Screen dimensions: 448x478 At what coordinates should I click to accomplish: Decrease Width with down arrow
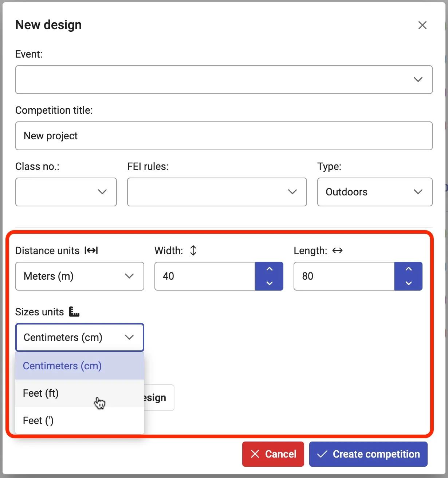[269, 283]
